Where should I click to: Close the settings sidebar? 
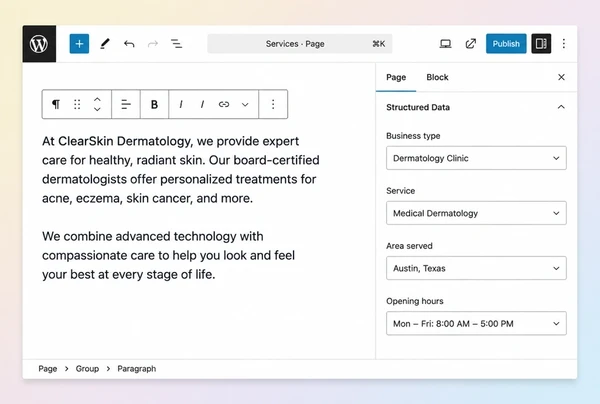click(x=561, y=77)
